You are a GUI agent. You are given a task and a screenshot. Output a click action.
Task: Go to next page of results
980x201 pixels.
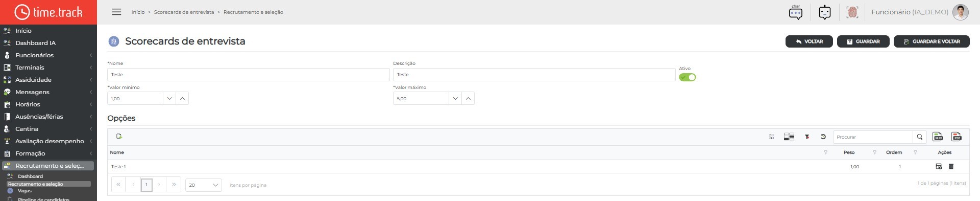159,185
